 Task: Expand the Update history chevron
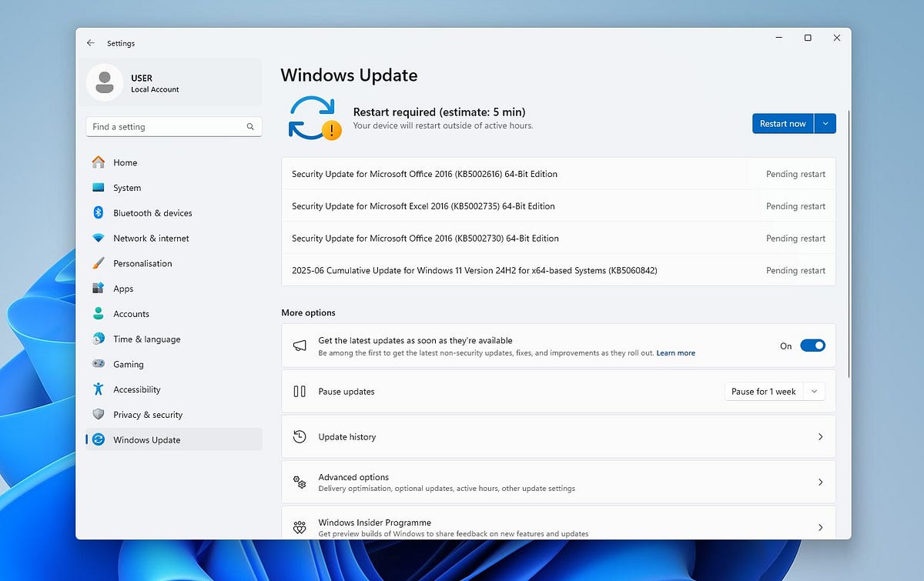820,437
